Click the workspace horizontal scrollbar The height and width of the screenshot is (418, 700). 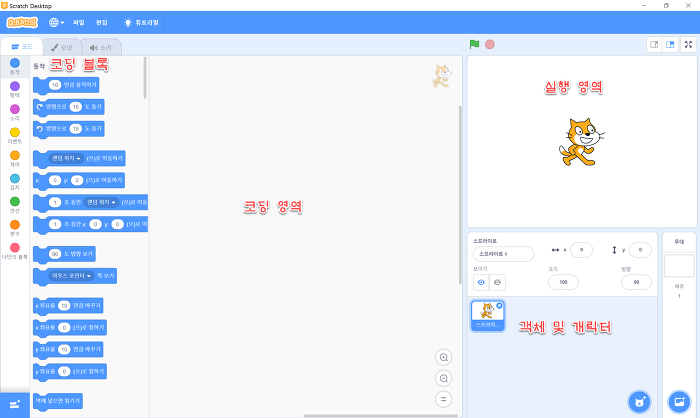[x=382, y=416]
